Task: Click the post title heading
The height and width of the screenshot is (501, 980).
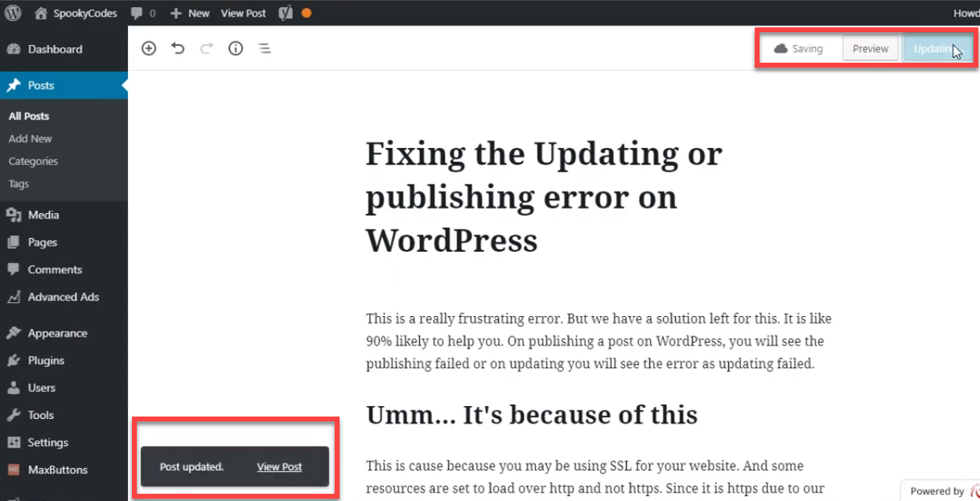Action: click(x=544, y=196)
